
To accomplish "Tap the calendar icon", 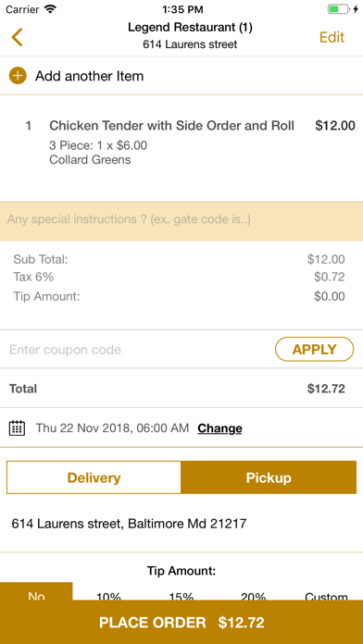I will (17, 428).
